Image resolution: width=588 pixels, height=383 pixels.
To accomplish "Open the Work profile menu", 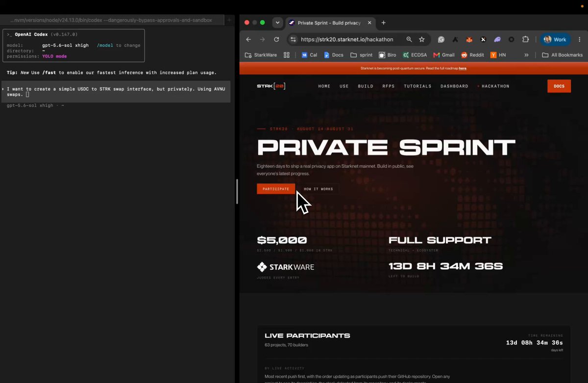I will point(555,39).
